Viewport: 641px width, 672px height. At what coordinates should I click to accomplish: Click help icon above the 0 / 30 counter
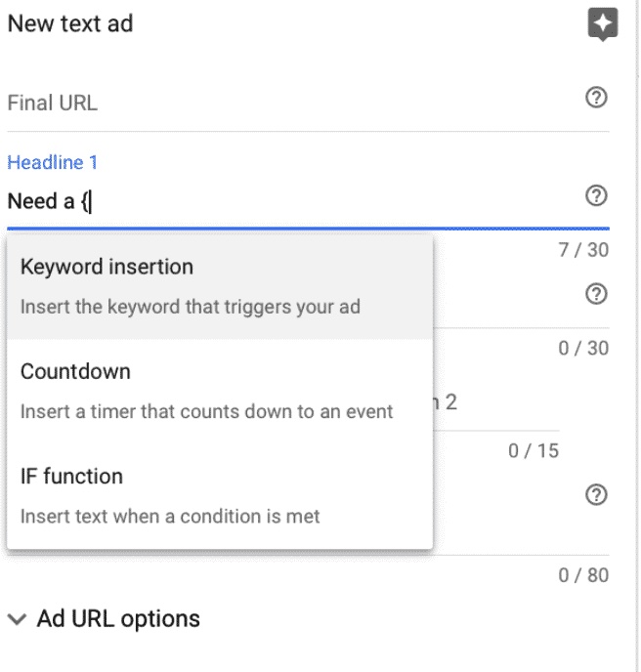pos(596,294)
